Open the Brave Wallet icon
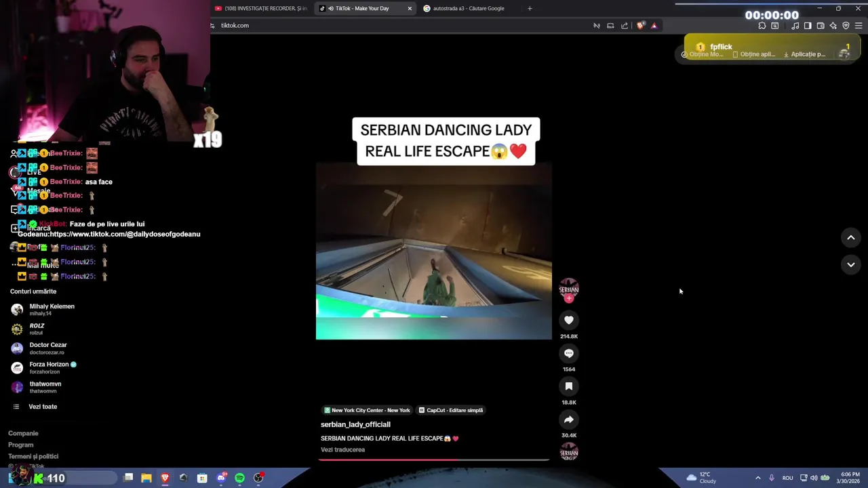The height and width of the screenshot is (488, 868). pos(821,26)
